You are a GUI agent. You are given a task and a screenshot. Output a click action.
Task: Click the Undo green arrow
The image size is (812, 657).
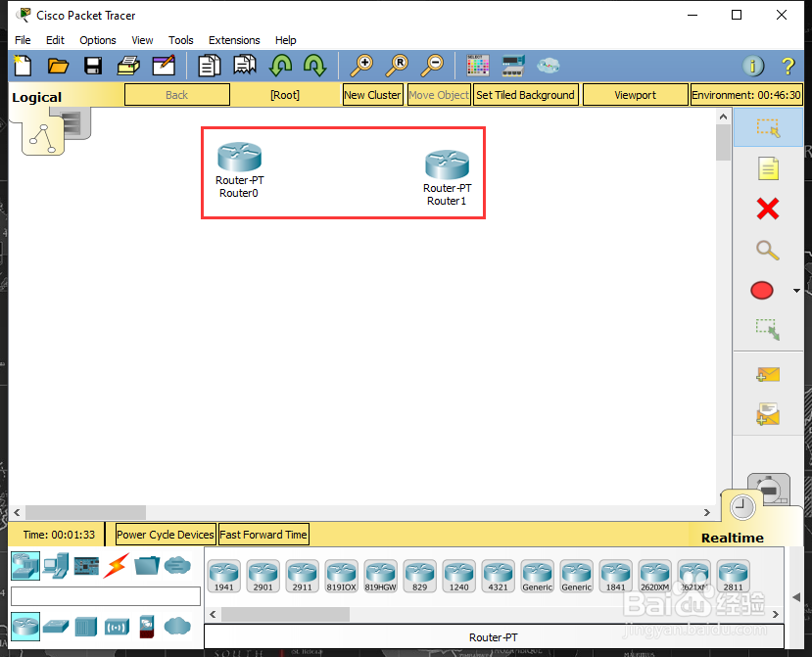coord(280,66)
